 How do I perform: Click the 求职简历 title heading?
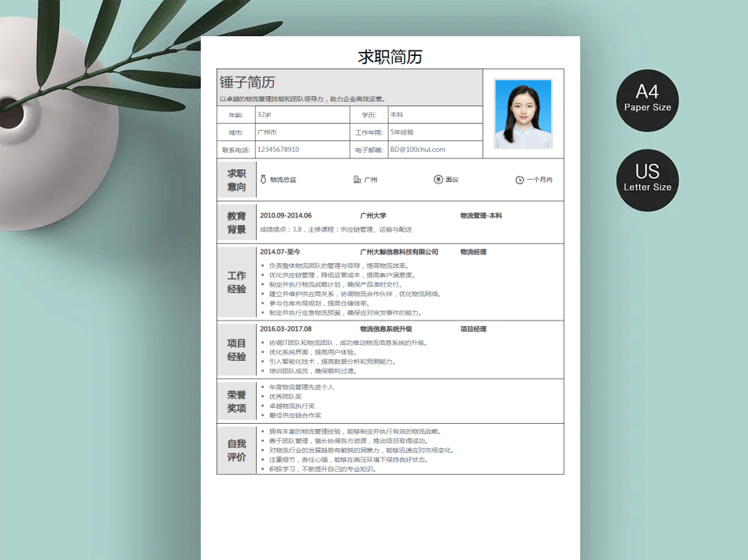tap(390, 57)
